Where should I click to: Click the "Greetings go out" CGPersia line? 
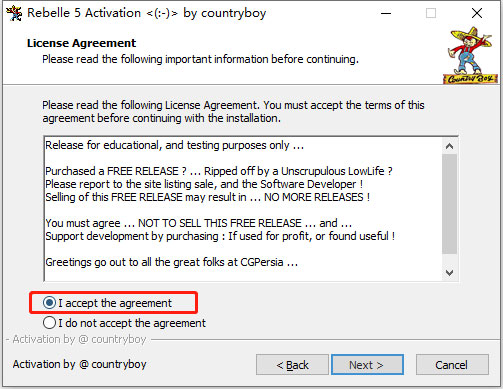click(172, 262)
